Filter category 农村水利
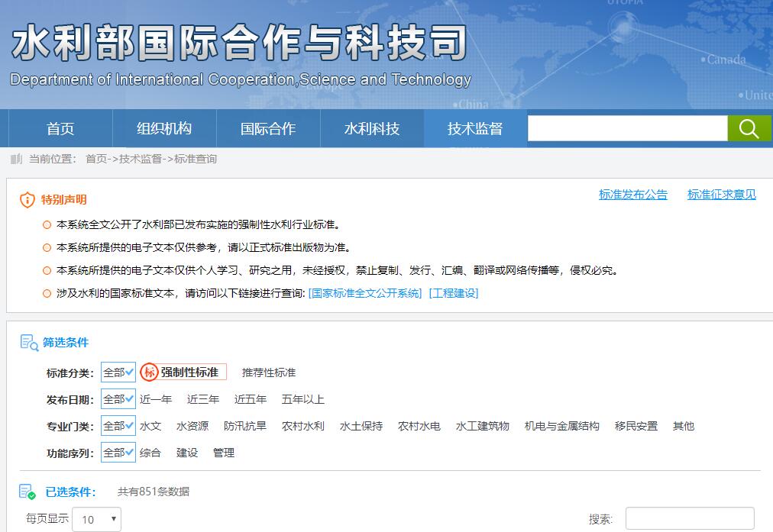 [x=302, y=426]
